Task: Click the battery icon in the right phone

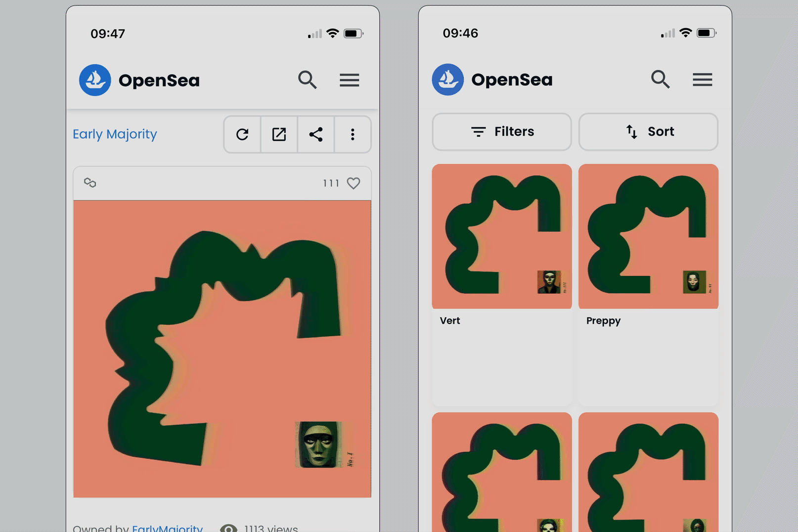Action: click(707, 33)
